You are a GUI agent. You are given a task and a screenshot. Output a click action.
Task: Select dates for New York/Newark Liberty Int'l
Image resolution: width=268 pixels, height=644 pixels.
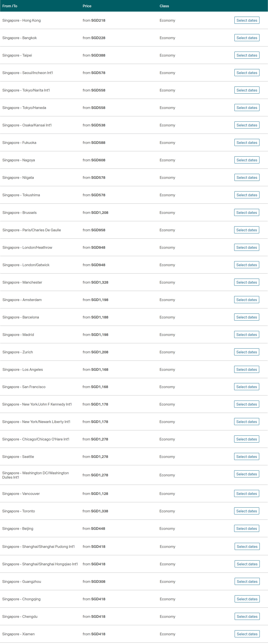(x=247, y=422)
